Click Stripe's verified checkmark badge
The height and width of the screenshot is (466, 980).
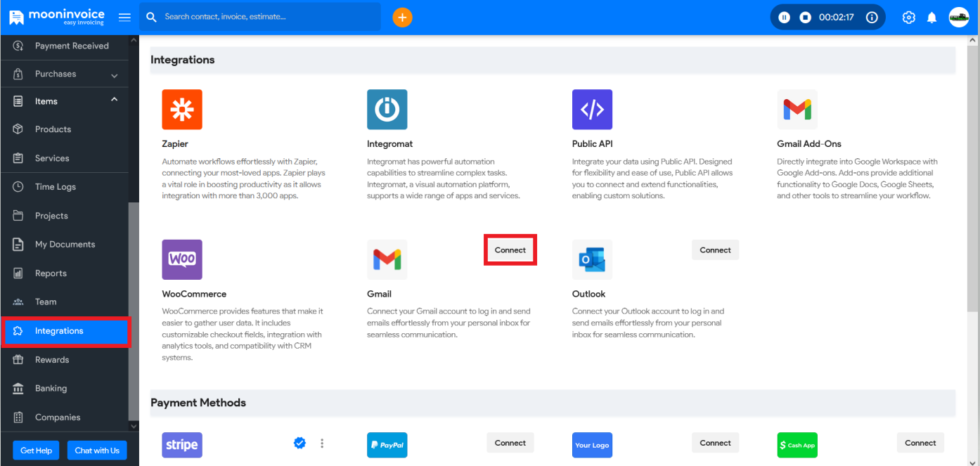click(x=299, y=443)
